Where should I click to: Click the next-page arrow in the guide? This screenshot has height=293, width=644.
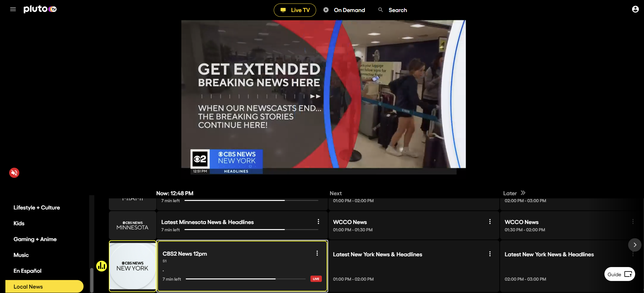(x=635, y=245)
